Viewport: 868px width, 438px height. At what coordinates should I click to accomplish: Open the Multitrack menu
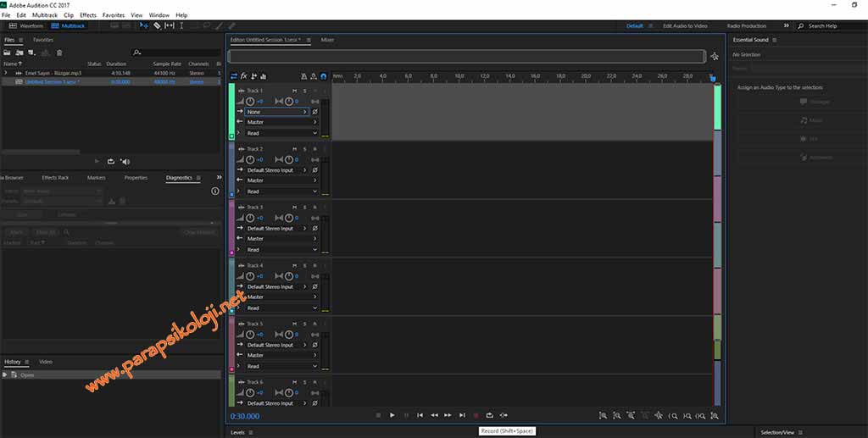click(45, 15)
